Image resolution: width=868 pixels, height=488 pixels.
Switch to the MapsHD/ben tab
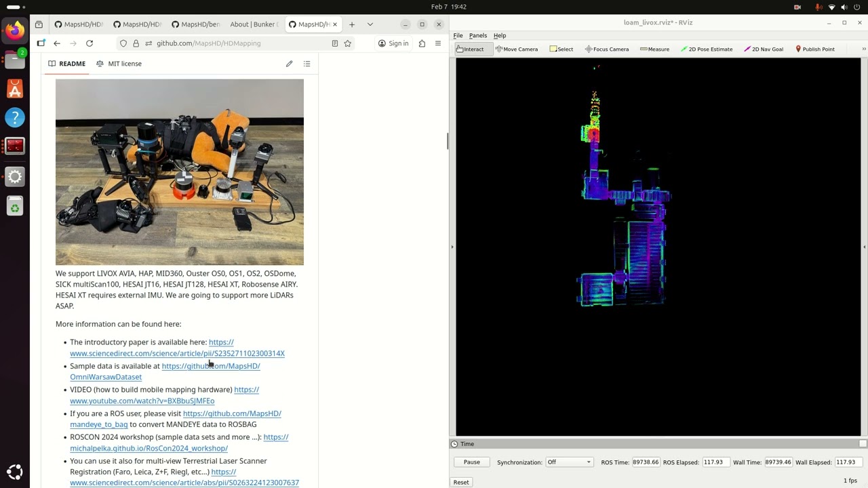pos(195,24)
